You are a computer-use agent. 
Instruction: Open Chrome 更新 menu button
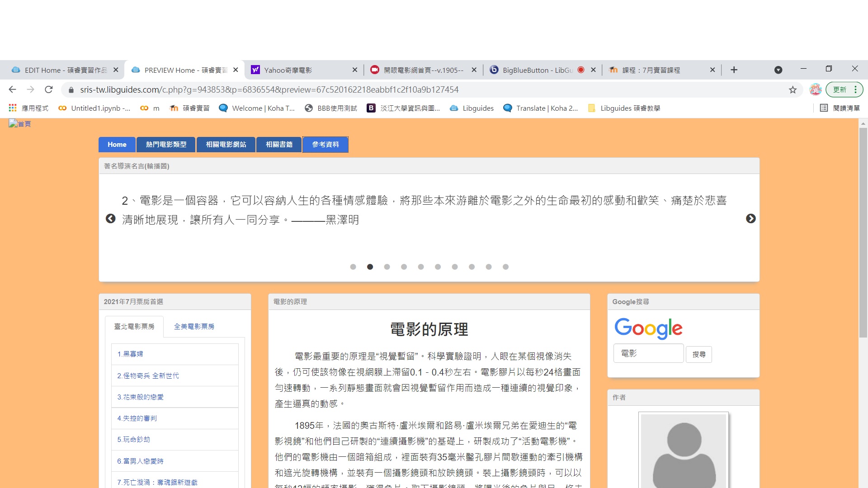[x=844, y=89]
